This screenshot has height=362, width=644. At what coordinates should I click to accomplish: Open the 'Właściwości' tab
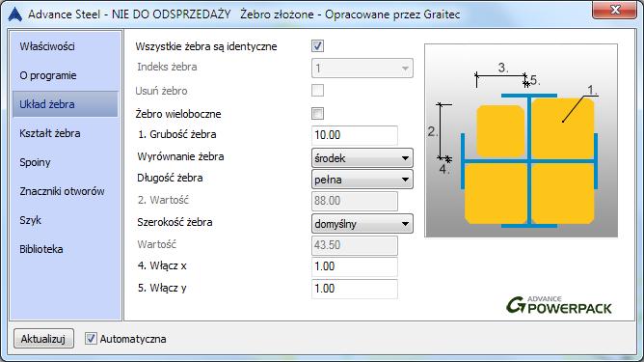coord(66,46)
